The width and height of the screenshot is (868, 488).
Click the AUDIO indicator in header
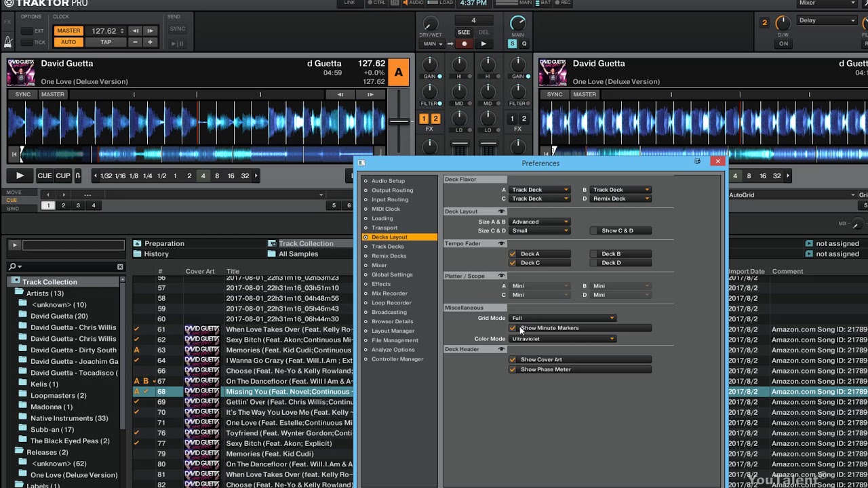(x=413, y=3)
